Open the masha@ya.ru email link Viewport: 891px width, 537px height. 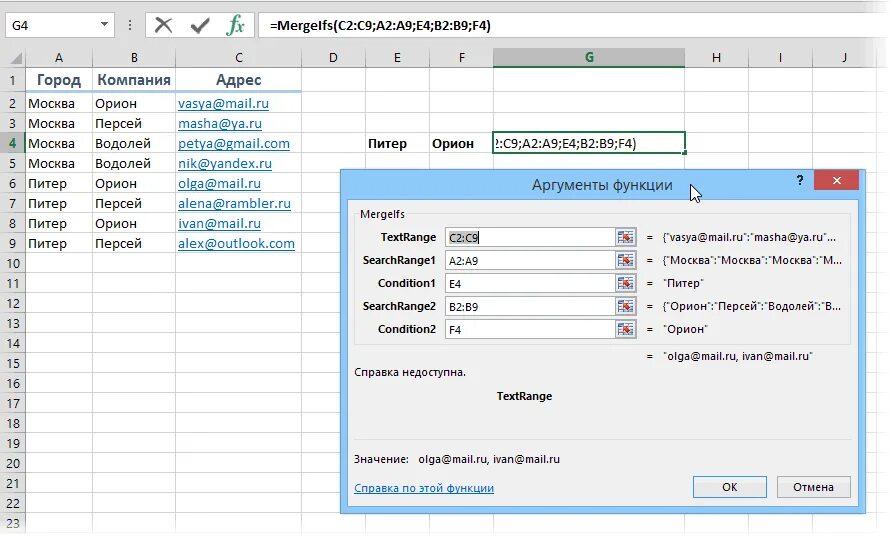click(220, 123)
